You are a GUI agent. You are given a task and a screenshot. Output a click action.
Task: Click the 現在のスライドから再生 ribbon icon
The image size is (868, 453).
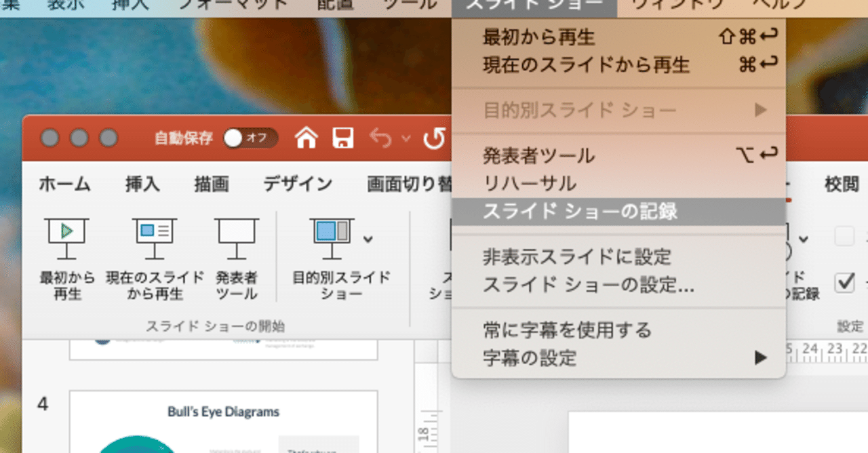[x=155, y=239]
